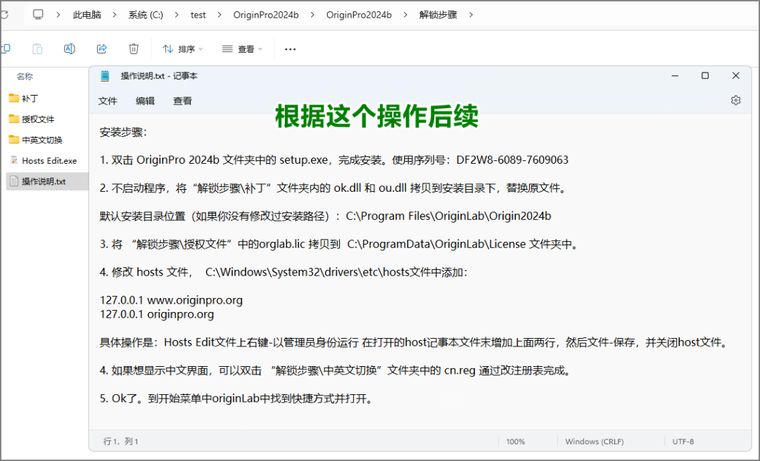The height and width of the screenshot is (461, 760).
Task: Click Windows (CRLF) line ending status
Action: click(x=594, y=442)
